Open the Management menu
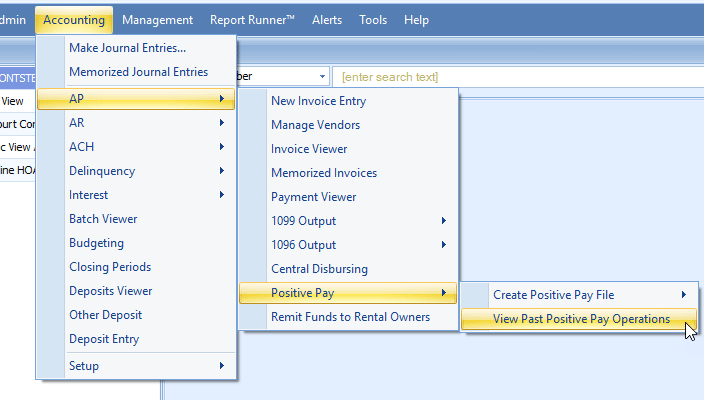This screenshot has height=400, width=704. [157, 20]
